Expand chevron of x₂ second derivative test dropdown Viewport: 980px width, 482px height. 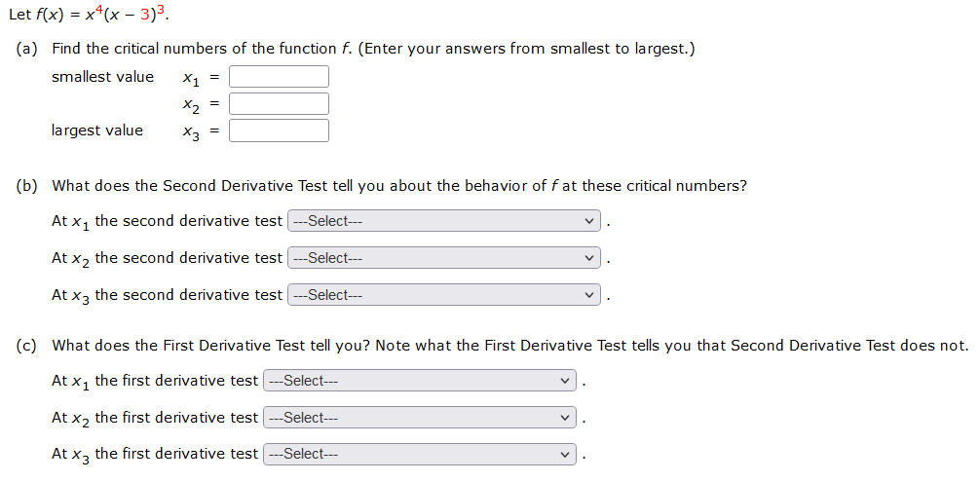(x=588, y=258)
